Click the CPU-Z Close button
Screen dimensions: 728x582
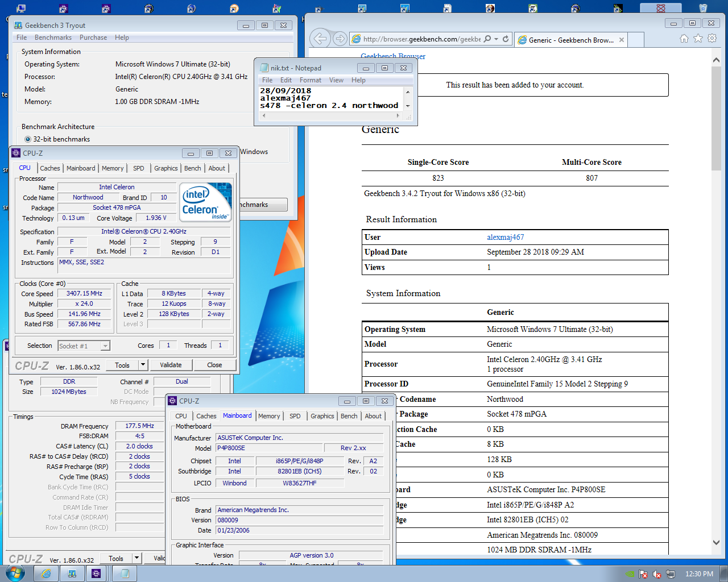point(214,365)
